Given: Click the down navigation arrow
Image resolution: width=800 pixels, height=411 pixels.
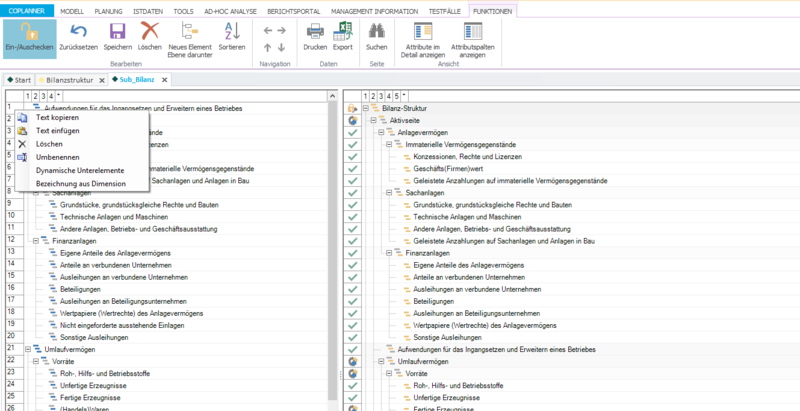Looking at the screenshot, I should tap(281, 48).
